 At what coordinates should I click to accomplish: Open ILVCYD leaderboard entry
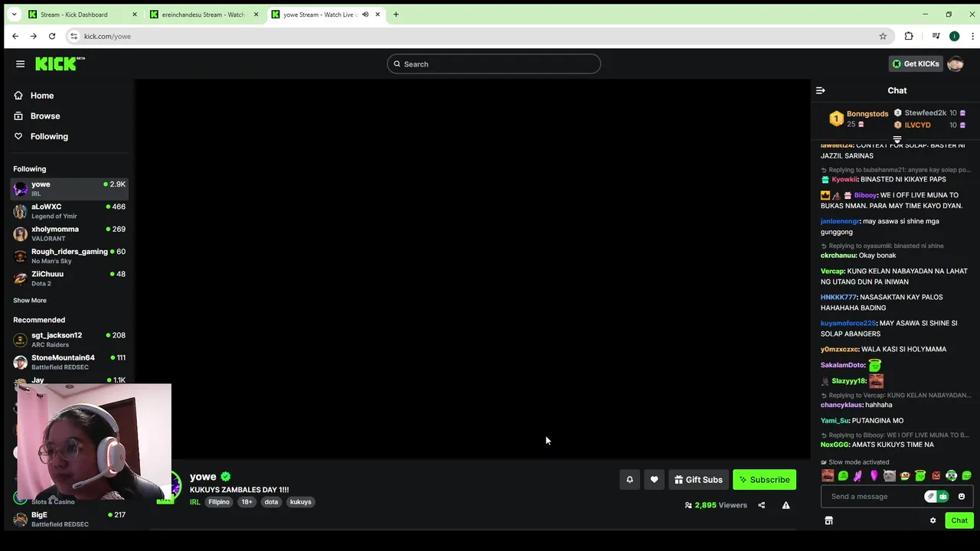point(930,125)
